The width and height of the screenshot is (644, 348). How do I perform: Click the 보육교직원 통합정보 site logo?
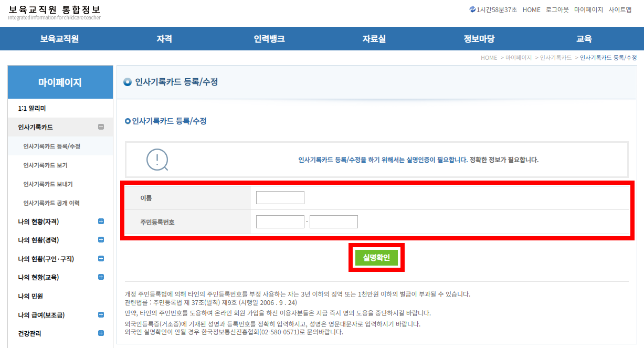(55, 13)
